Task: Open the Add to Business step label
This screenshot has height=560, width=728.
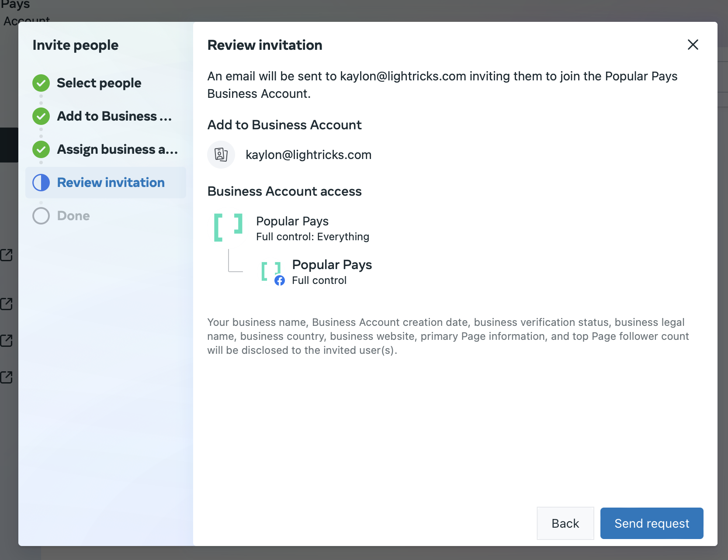Action: [x=114, y=116]
